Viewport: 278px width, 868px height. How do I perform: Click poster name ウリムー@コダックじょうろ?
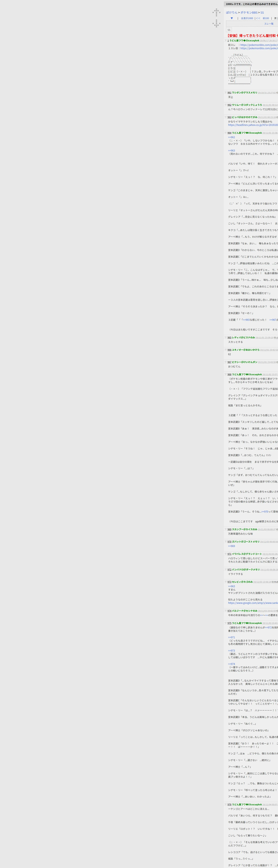(247, 105)
